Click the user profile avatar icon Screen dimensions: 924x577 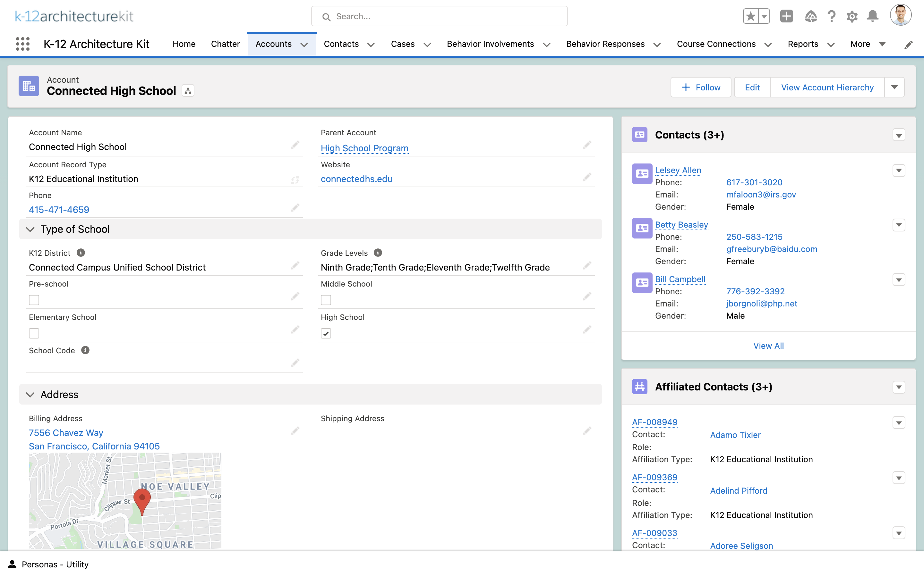click(902, 16)
